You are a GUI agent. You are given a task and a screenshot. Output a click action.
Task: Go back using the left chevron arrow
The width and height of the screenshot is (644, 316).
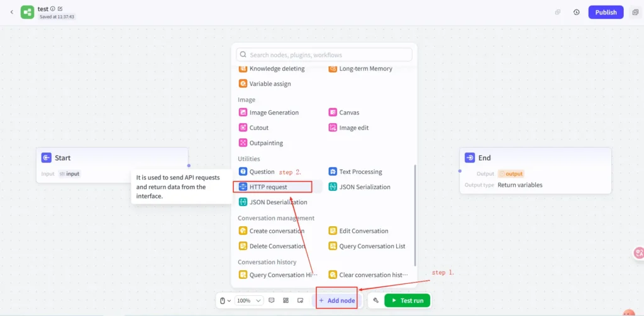[x=11, y=13]
